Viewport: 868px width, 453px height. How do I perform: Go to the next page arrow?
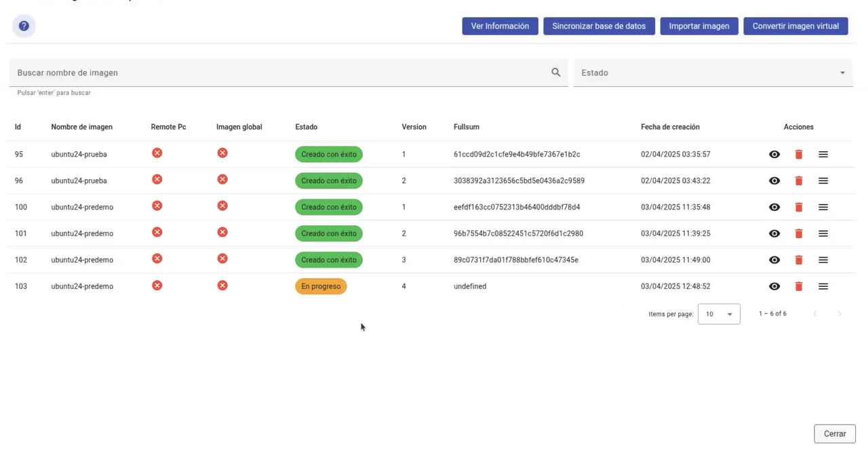[x=840, y=314]
